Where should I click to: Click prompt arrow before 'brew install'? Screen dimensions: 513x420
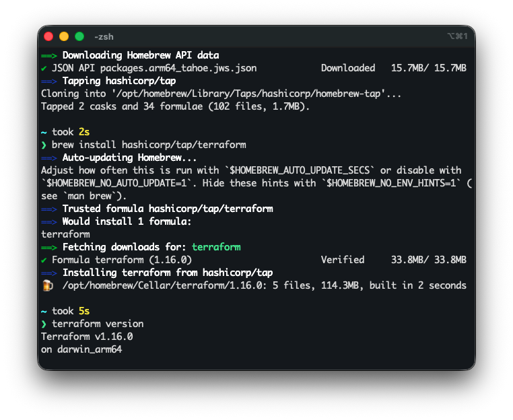point(44,145)
